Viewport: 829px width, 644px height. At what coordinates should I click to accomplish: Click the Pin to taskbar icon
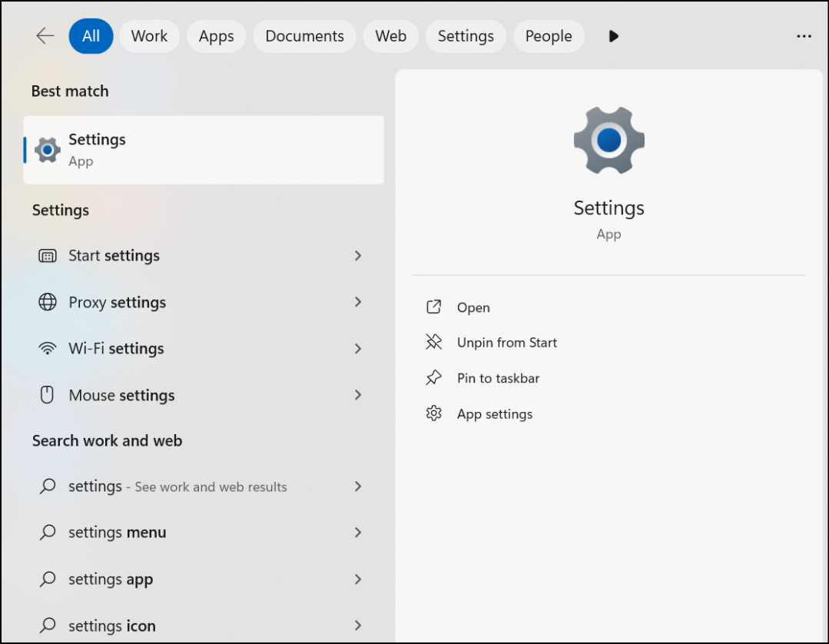coord(434,377)
